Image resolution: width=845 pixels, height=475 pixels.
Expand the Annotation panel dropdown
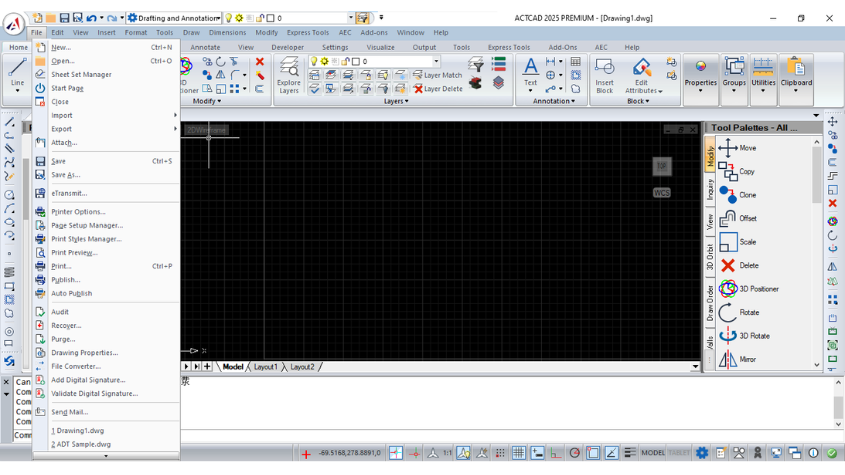553,101
